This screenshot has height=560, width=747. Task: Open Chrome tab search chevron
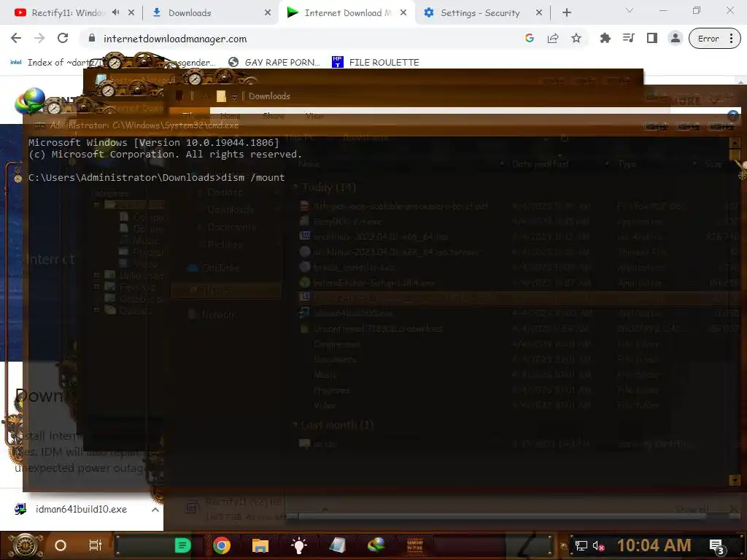pyautogui.click(x=630, y=10)
